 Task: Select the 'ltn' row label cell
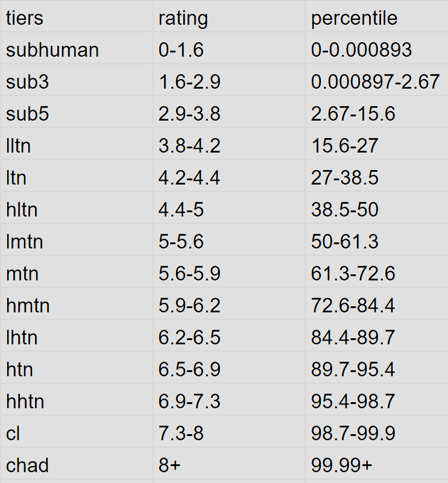[77, 177]
